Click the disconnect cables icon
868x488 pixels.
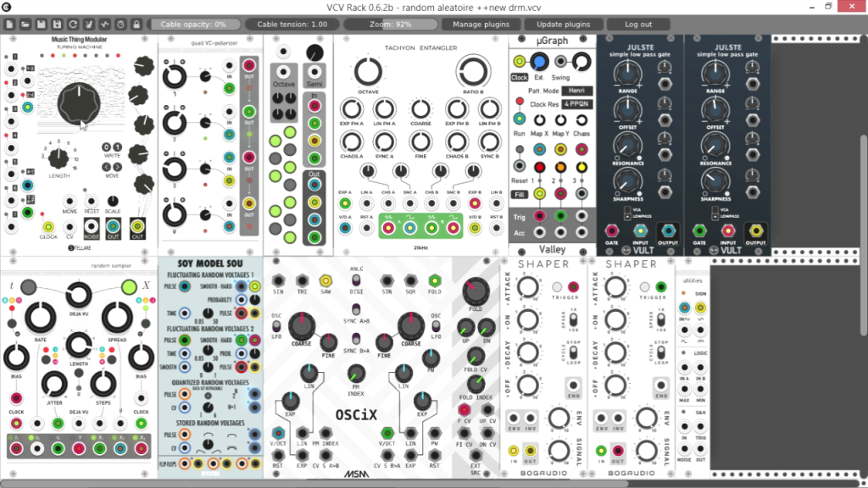(x=88, y=25)
